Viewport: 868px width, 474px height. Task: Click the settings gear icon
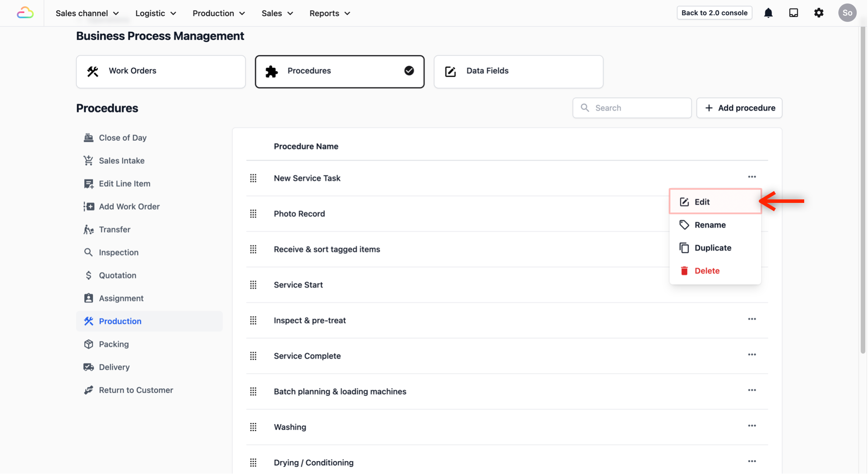pyautogui.click(x=819, y=13)
